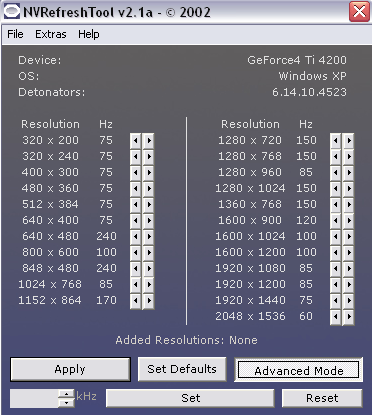The height and width of the screenshot is (415, 372).
Task: Increase Hz for 320 x 200 resolution
Action: tap(149, 141)
